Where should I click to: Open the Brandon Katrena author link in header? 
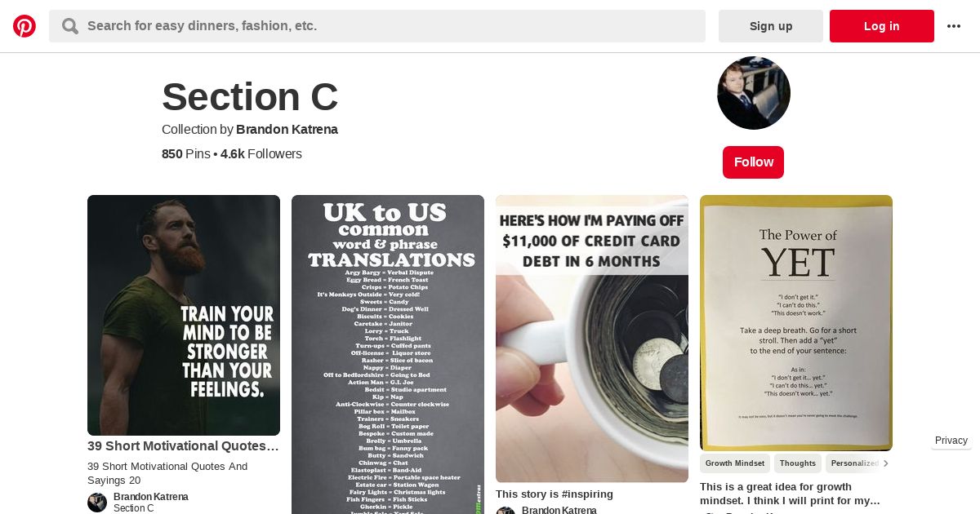287,130
